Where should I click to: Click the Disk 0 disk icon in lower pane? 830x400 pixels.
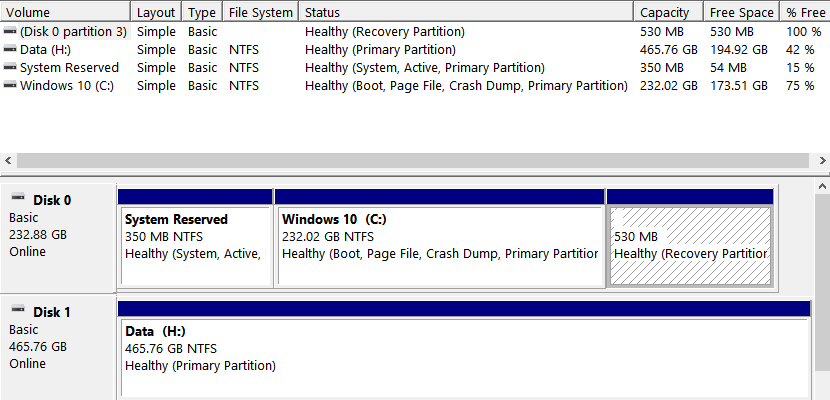tap(19, 198)
